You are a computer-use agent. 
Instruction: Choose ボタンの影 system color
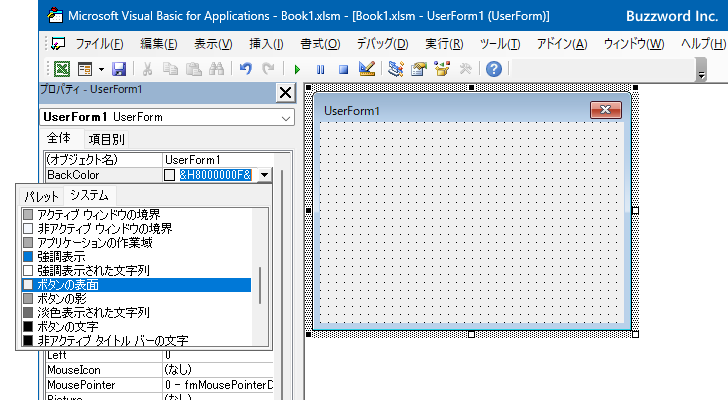click(136, 299)
